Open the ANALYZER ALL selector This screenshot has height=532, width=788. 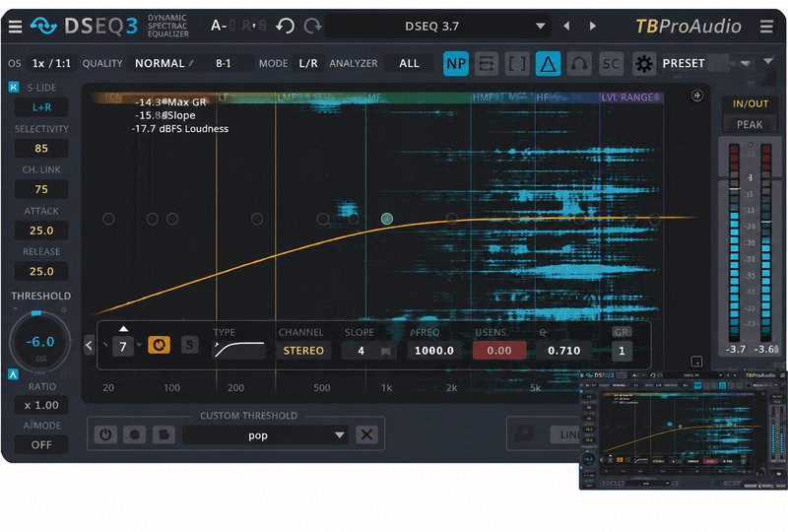click(x=409, y=63)
